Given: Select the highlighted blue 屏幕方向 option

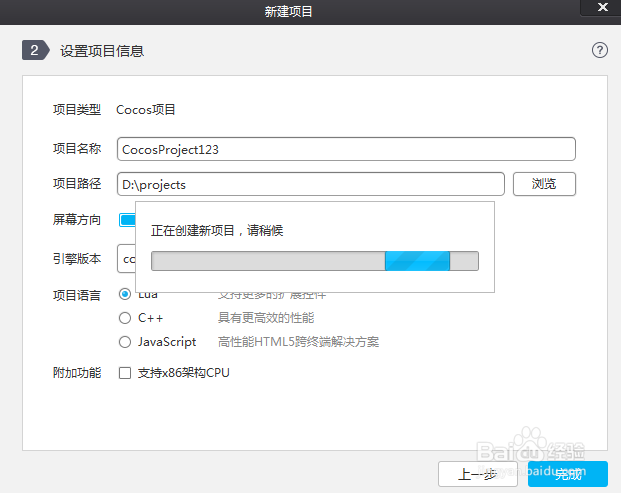Looking at the screenshot, I should point(127,220).
